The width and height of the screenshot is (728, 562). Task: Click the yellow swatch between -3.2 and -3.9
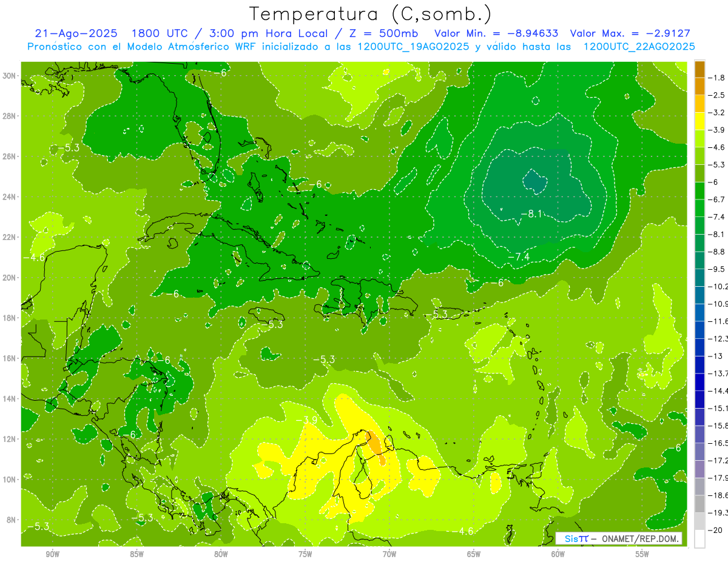699,121
